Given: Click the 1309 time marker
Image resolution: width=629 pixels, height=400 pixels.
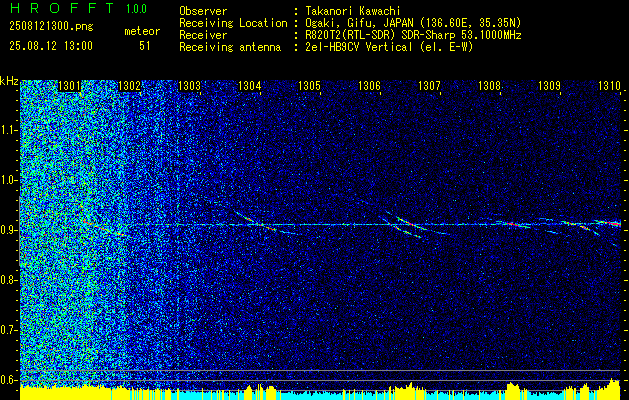Looking at the screenshot, I should coord(549,85).
